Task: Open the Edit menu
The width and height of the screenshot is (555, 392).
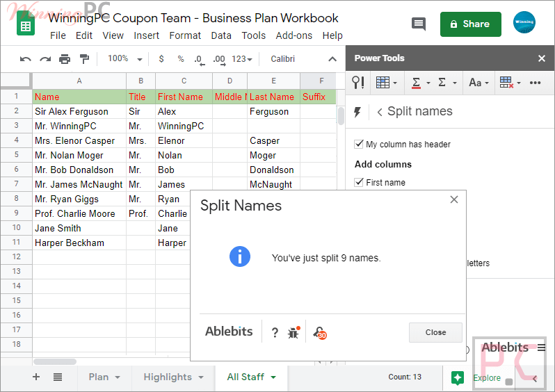Action: [84, 35]
